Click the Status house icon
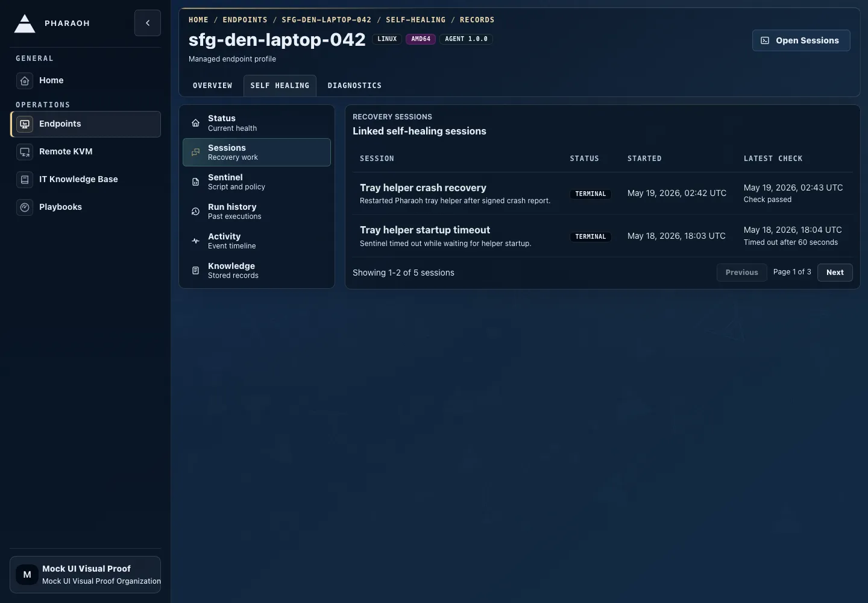This screenshot has height=603, width=868. [x=195, y=123]
